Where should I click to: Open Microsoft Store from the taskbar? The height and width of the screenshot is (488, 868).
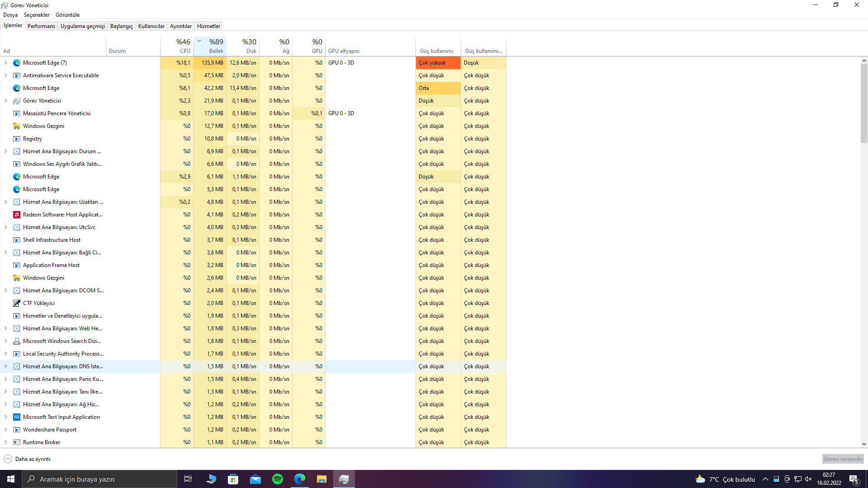tap(233, 479)
